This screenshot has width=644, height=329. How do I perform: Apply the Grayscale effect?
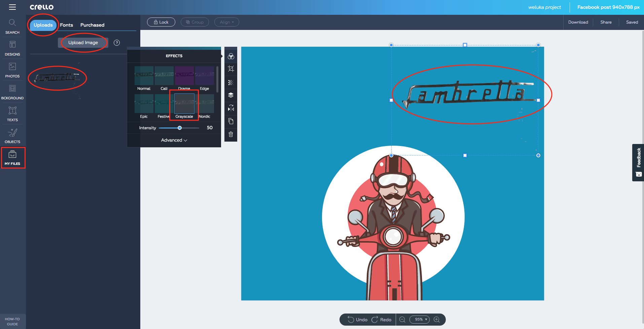(x=184, y=106)
